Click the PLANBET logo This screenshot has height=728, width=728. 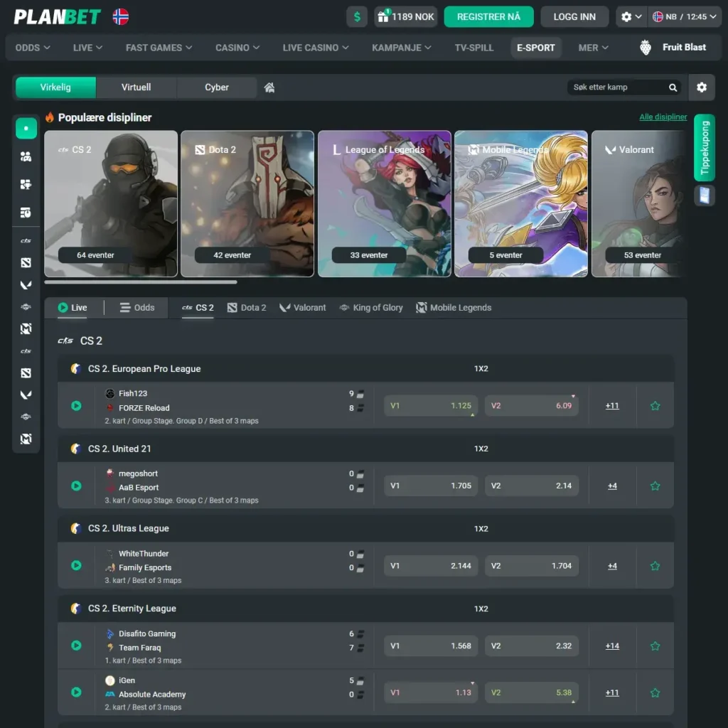pyautogui.click(x=57, y=17)
